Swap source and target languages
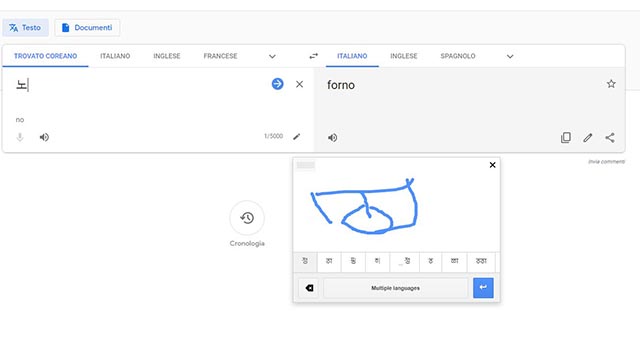Screen dimensions: 640x360 coord(313,56)
